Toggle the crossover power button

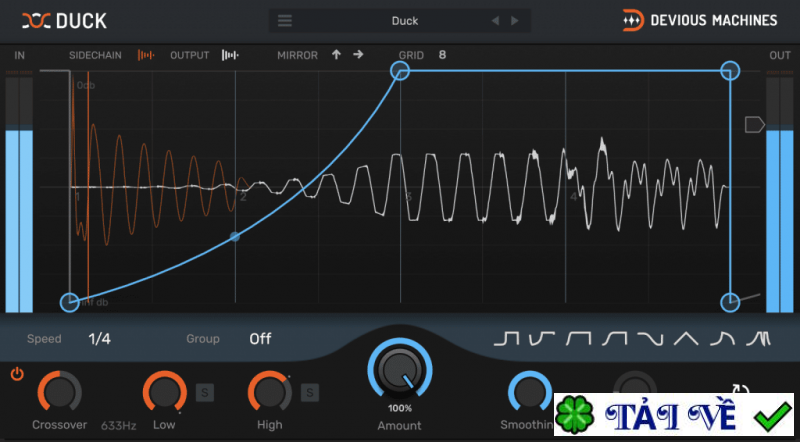pos(17,374)
